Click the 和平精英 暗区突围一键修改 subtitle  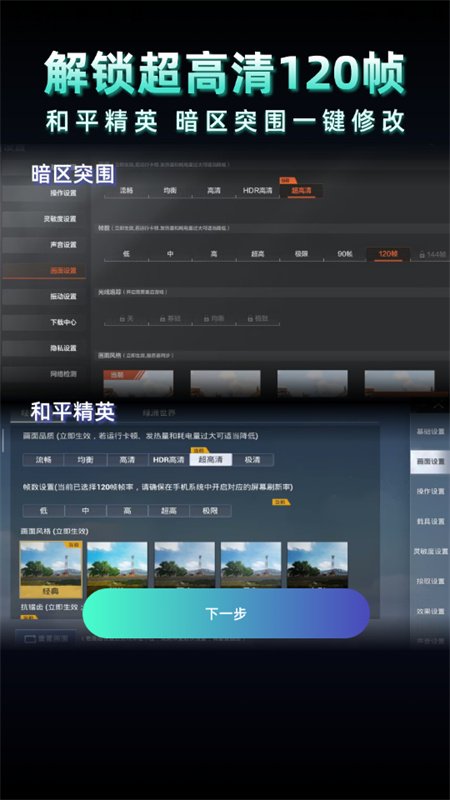pyautogui.click(x=225, y=122)
